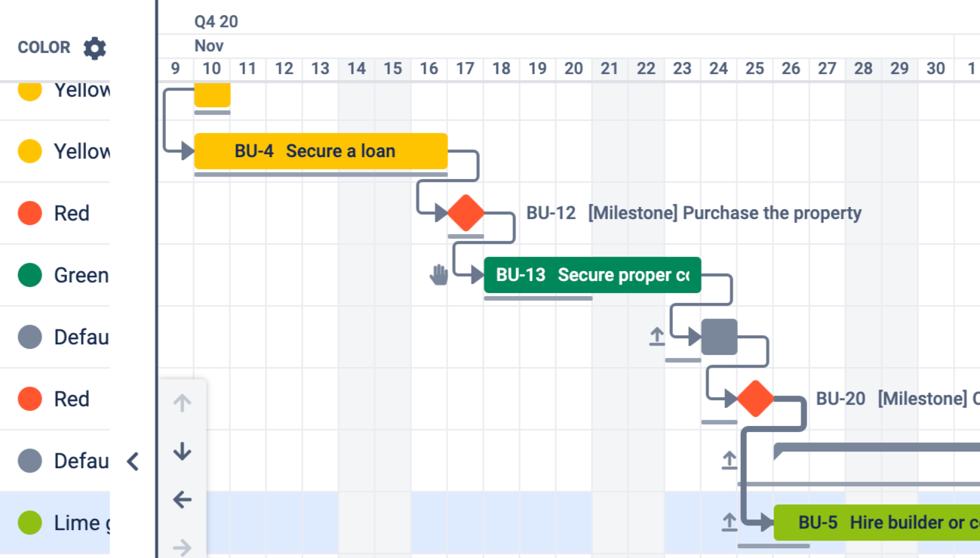Viewport: 980px width, 558px height.
Task: Click the gray square task block
Action: 719,337
